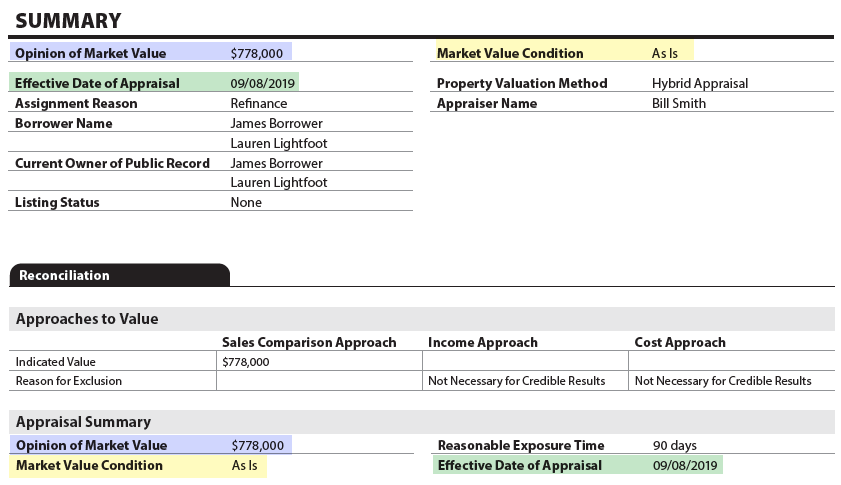Screen dimensions: 841x485
Task: Click the Sales Comparison Approach column header
Action: 309,342
